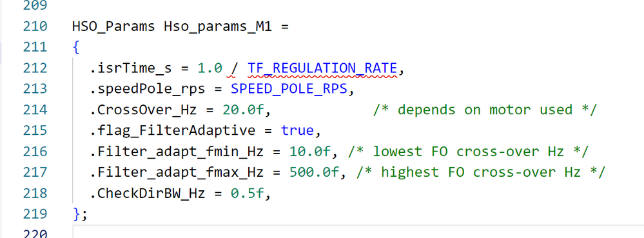Click the true keyword value

click(297, 131)
